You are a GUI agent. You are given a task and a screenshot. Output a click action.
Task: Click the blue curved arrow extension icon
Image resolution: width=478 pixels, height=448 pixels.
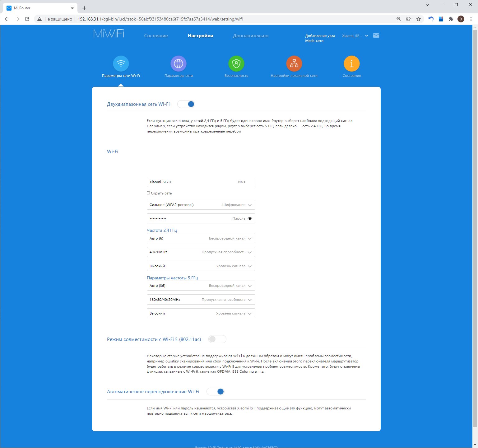431,19
